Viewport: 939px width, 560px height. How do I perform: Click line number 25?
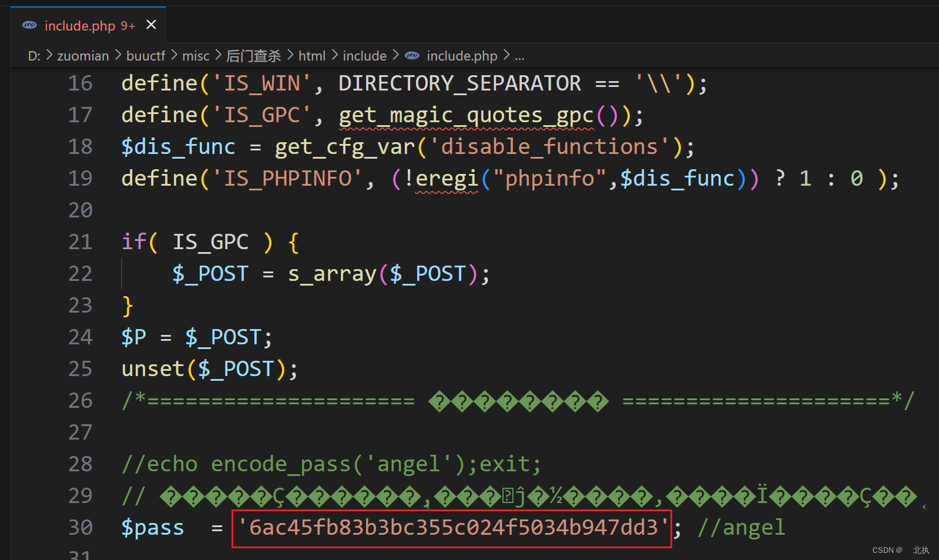click(x=81, y=369)
